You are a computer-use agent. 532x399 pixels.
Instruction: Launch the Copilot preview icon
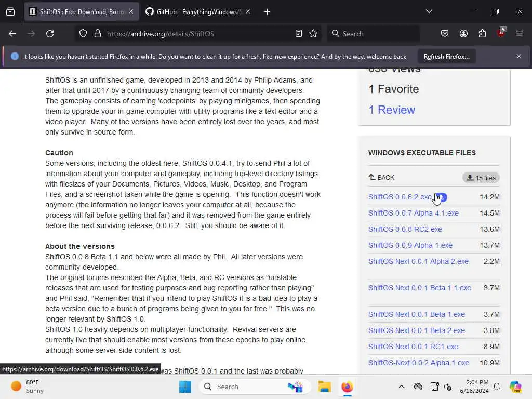coord(515,387)
